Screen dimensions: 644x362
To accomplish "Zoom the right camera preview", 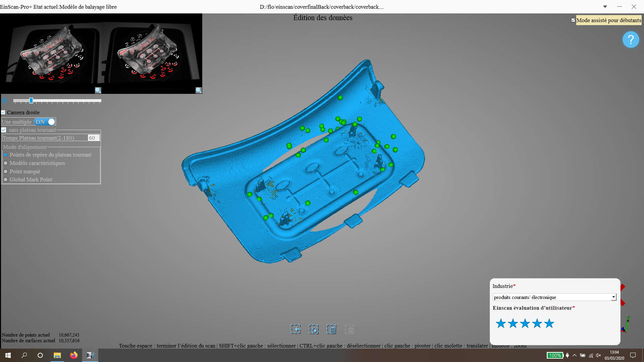I will pos(199,90).
